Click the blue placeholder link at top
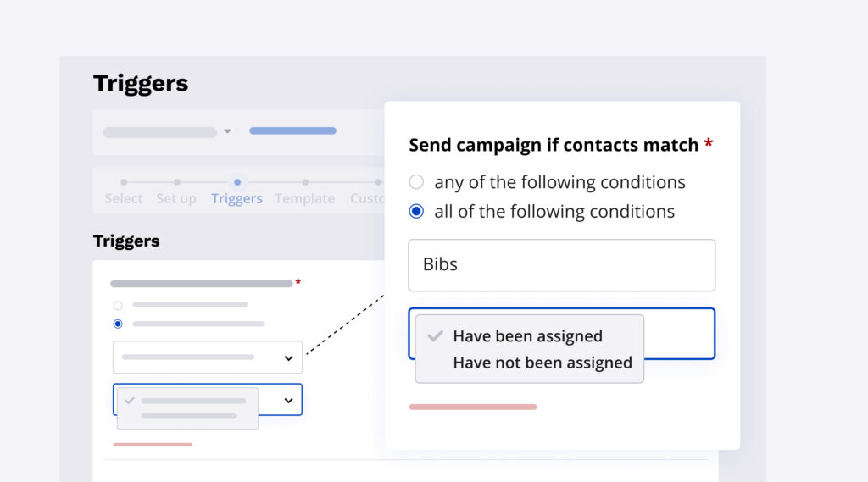This screenshot has height=482, width=868. (x=292, y=131)
